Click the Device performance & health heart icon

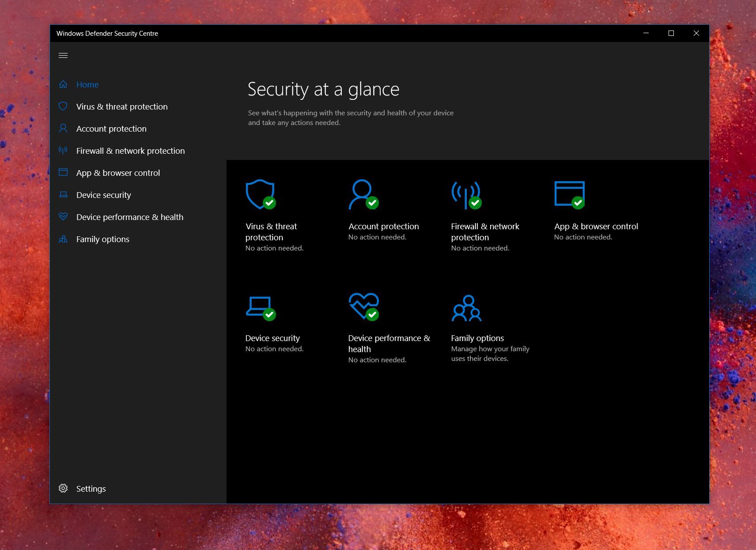point(63,216)
